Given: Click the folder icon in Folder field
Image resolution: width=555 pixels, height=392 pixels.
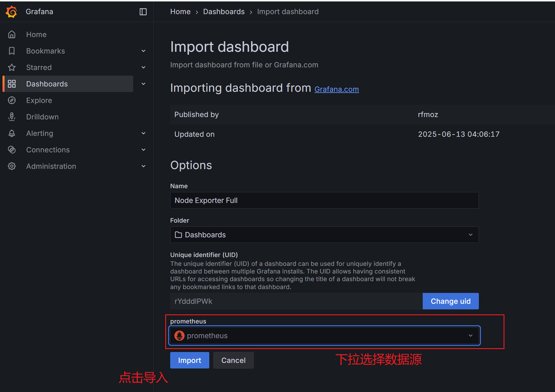Looking at the screenshot, I should pos(178,235).
